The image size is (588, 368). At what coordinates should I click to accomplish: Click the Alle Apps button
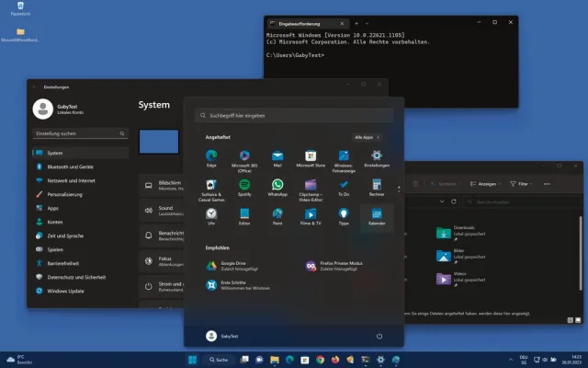pos(365,137)
